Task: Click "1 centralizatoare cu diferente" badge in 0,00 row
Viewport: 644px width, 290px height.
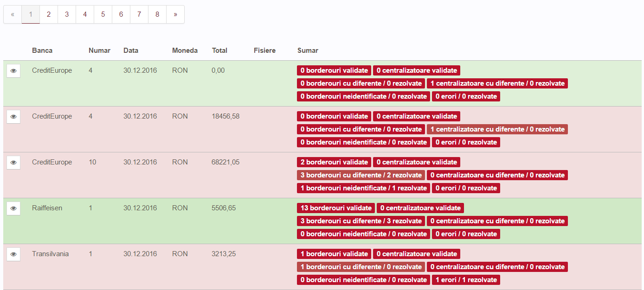Action: (x=497, y=83)
